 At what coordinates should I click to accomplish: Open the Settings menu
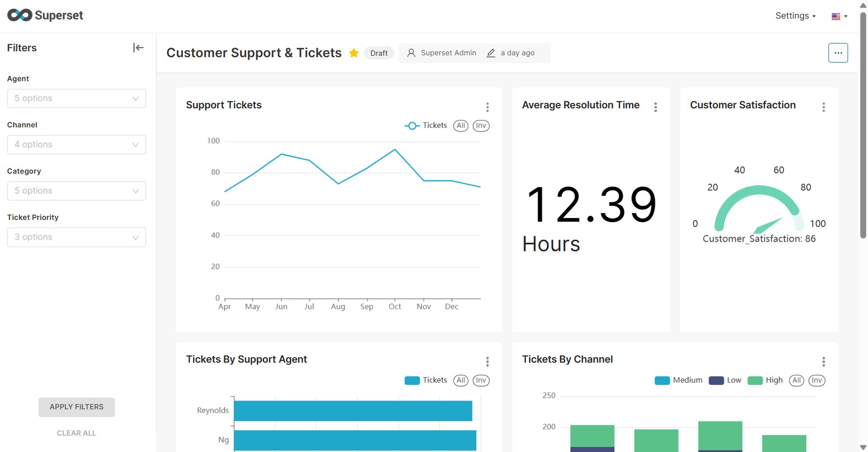point(795,16)
